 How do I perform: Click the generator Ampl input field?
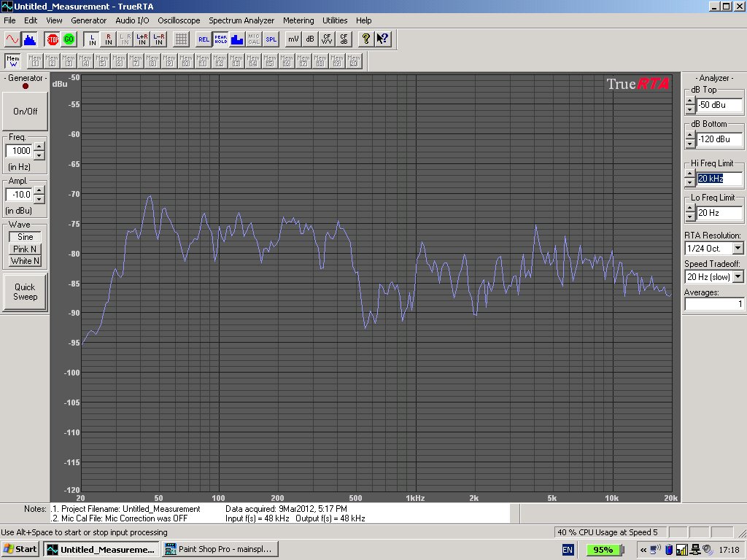(x=19, y=195)
